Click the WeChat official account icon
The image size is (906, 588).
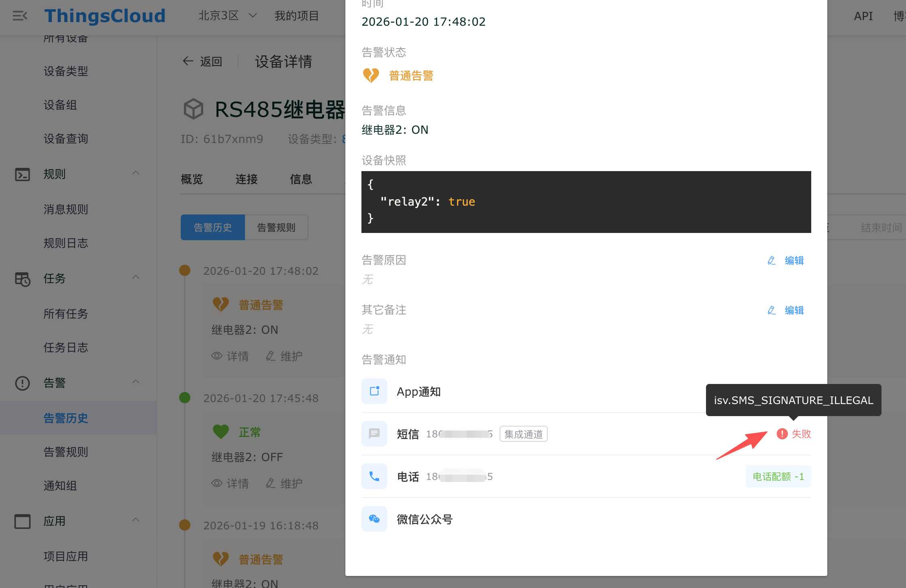click(x=374, y=519)
